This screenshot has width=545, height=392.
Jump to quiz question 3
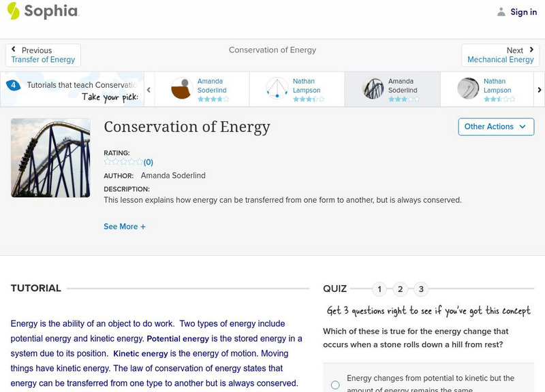(x=421, y=289)
